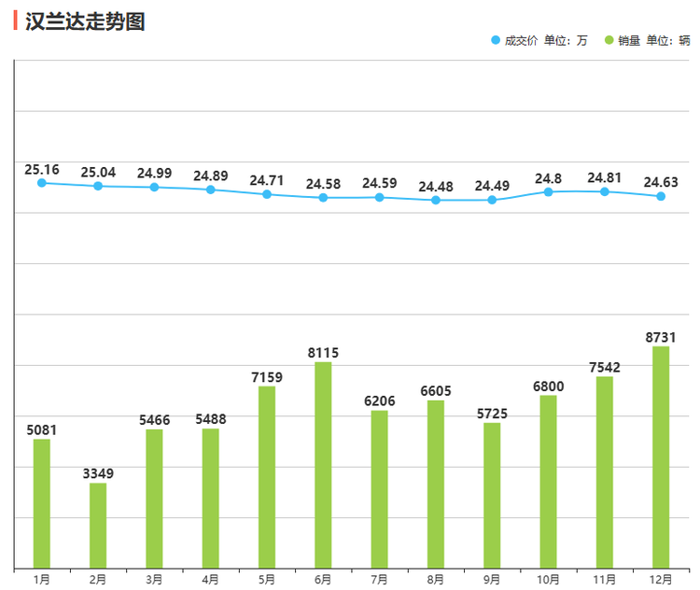Select the 9月 line marker at 24.49

(x=492, y=200)
